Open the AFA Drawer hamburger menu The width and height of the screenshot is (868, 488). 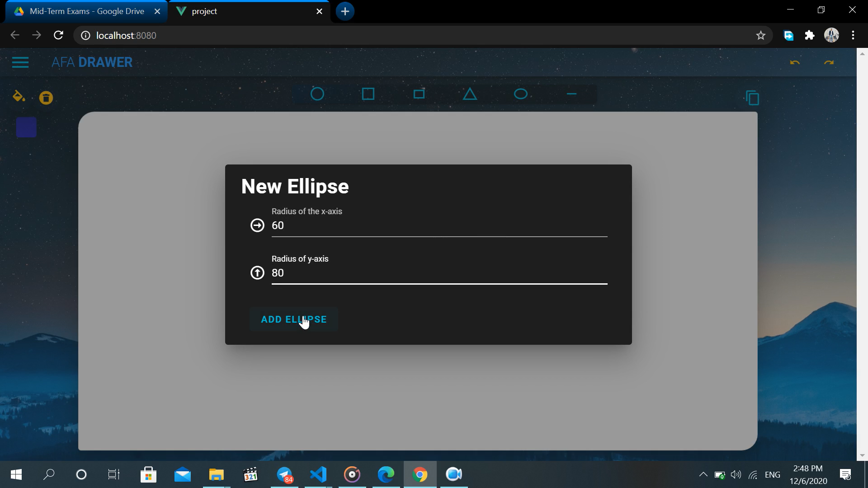click(20, 62)
